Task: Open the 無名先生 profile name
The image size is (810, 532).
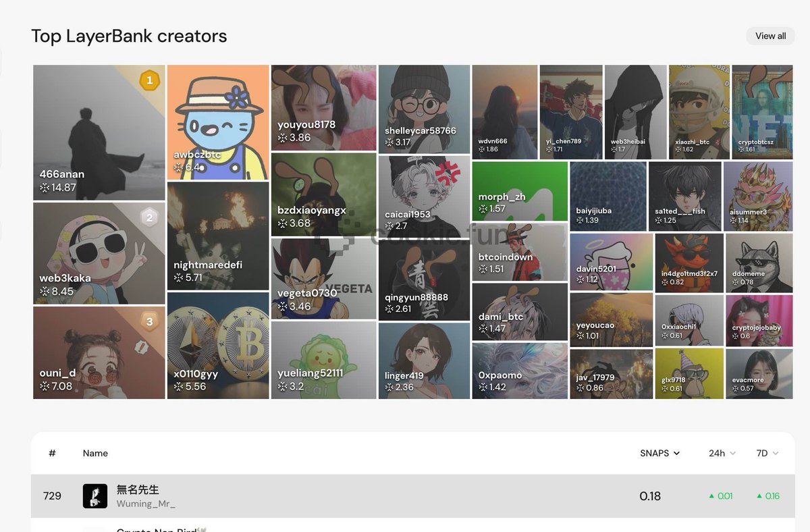Action: (x=138, y=489)
